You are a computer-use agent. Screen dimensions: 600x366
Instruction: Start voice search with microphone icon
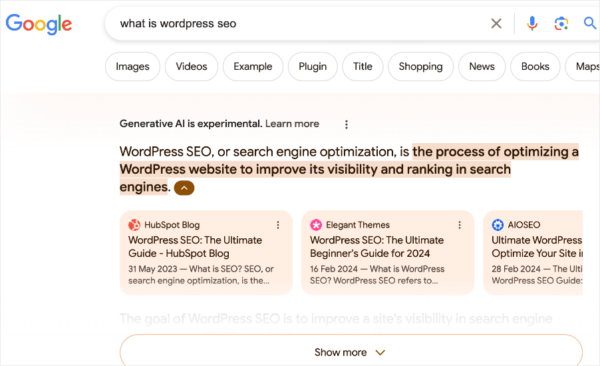point(532,24)
